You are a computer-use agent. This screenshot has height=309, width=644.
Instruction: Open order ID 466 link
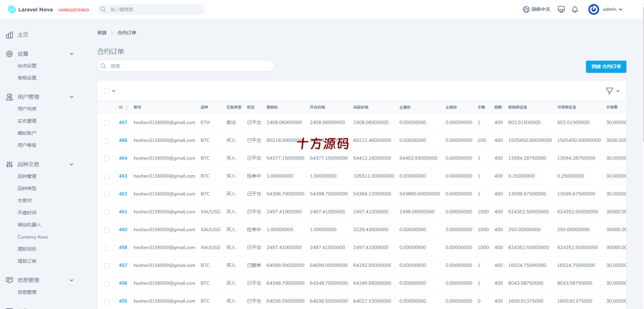point(123,140)
